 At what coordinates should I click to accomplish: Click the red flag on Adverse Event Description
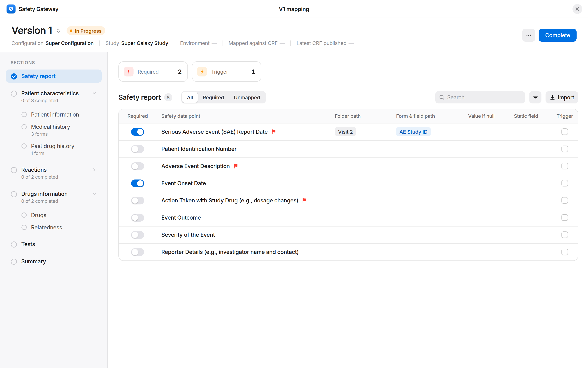[236, 166]
